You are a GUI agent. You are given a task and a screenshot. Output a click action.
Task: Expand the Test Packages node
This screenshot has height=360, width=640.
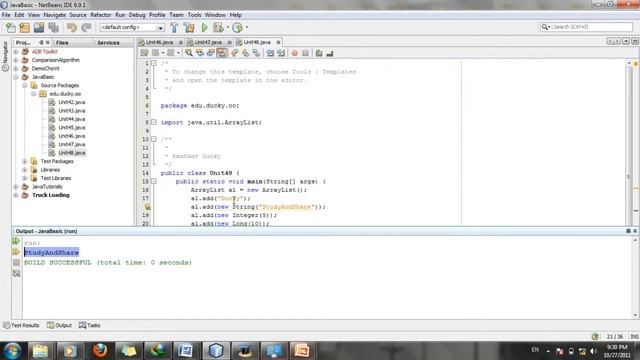pyautogui.click(x=24, y=161)
